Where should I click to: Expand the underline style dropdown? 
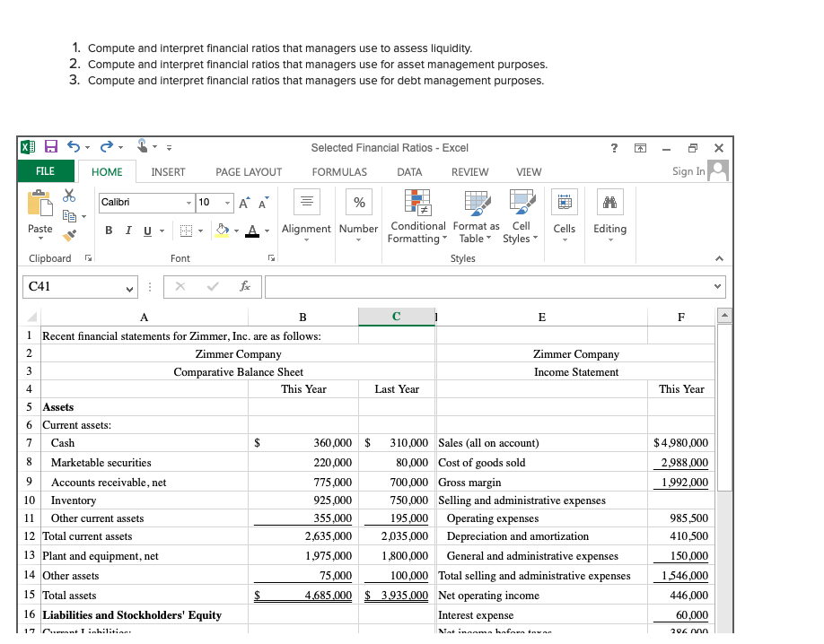(162, 231)
